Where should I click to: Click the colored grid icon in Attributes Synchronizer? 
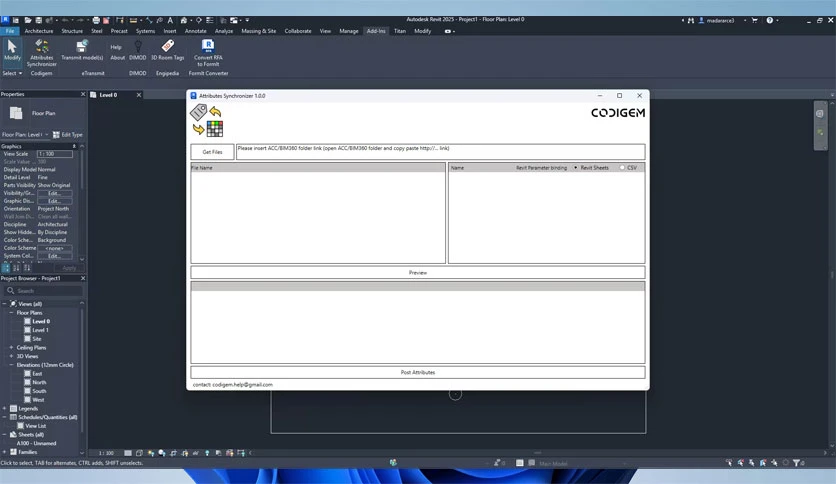tap(215, 129)
